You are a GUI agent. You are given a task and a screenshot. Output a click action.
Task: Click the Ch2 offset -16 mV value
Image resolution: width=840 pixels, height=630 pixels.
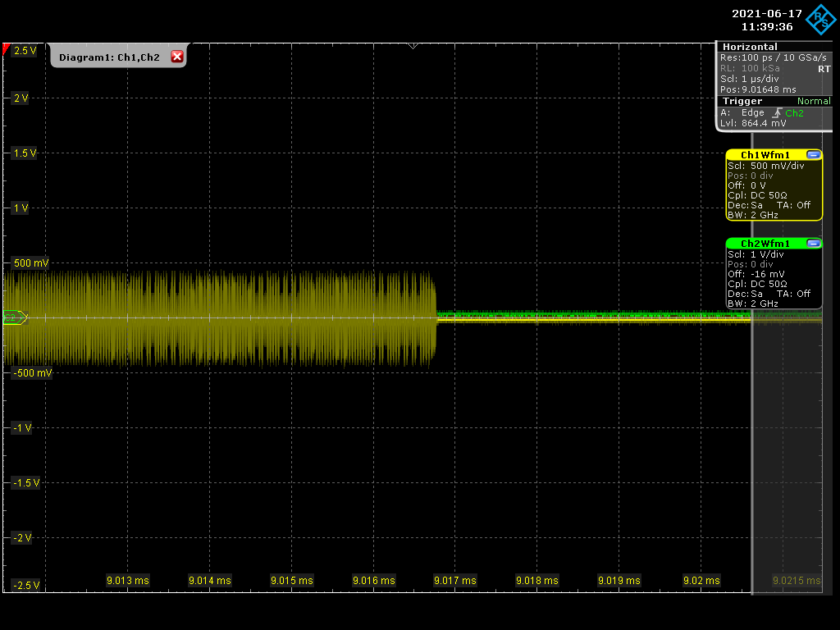click(x=767, y=274)
